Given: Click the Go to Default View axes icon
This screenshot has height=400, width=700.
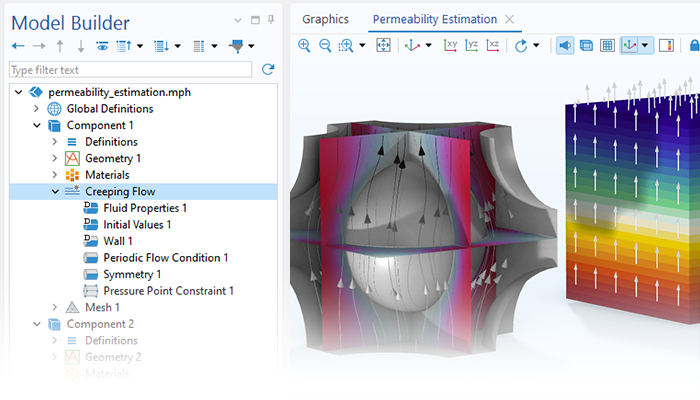Looking at the screenshot, I should [x=412, y=45].
